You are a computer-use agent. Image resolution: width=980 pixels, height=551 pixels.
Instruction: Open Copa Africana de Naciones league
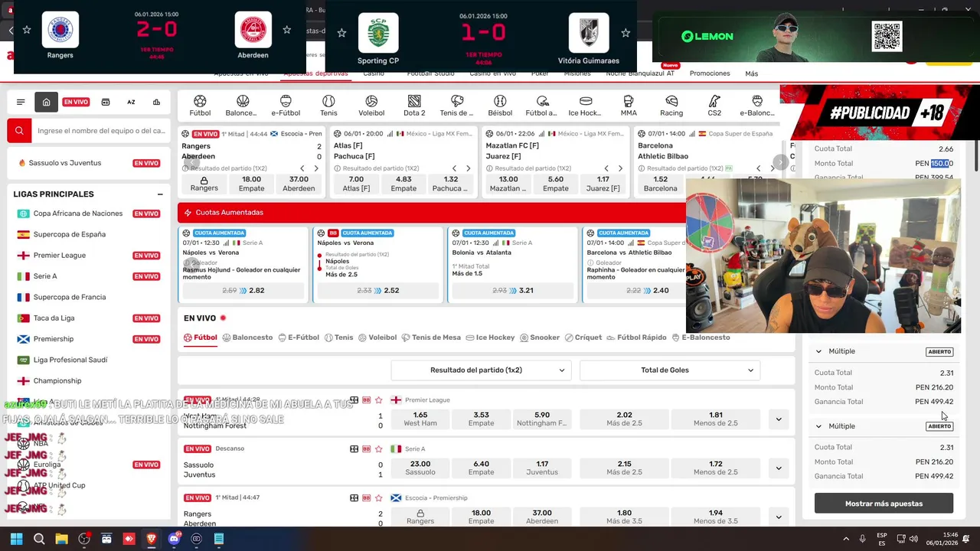click(x=78, y=214)
